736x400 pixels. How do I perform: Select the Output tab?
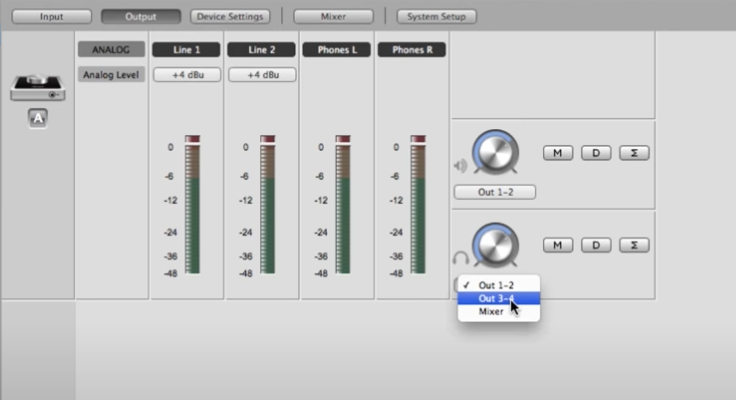coord(141,16)
